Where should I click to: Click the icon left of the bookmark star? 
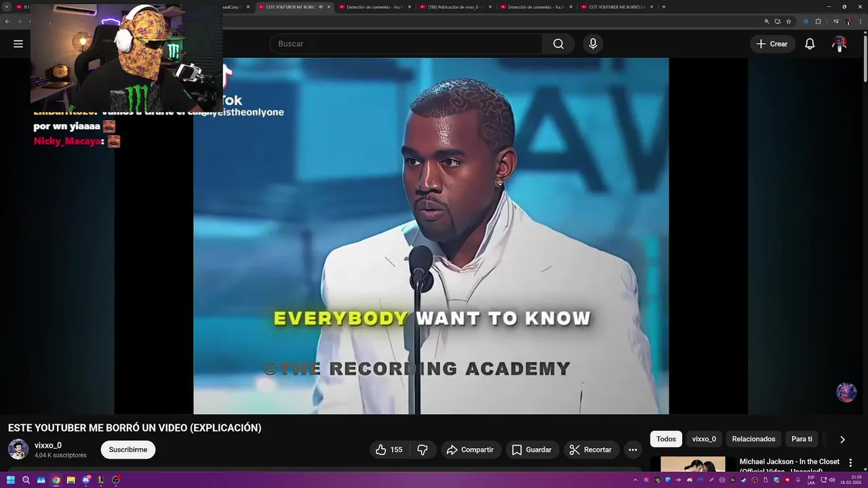tap(777, 21)
